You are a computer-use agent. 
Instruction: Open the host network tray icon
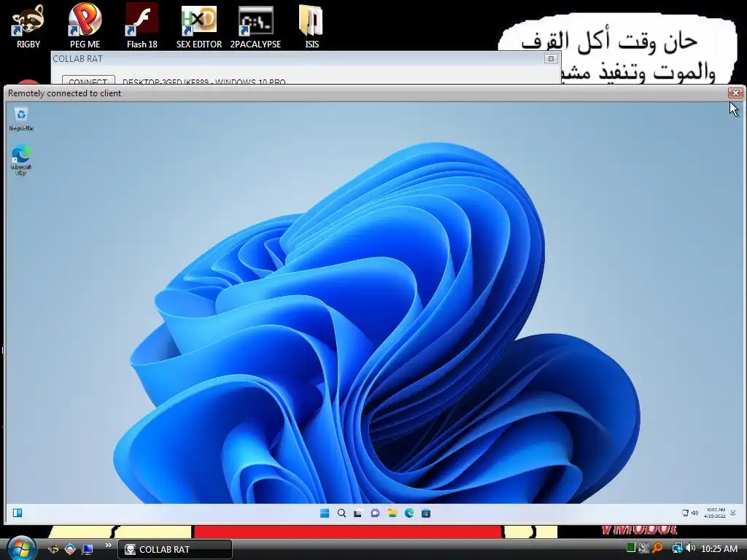pos(677,548)
